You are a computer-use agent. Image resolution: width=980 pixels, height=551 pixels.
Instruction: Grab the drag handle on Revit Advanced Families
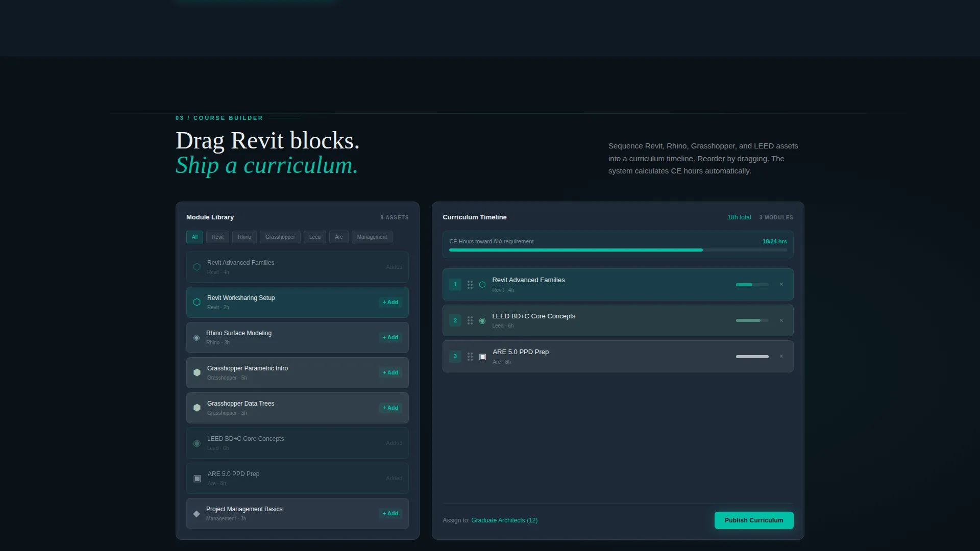pyautogui.click(x=470, y=285)
